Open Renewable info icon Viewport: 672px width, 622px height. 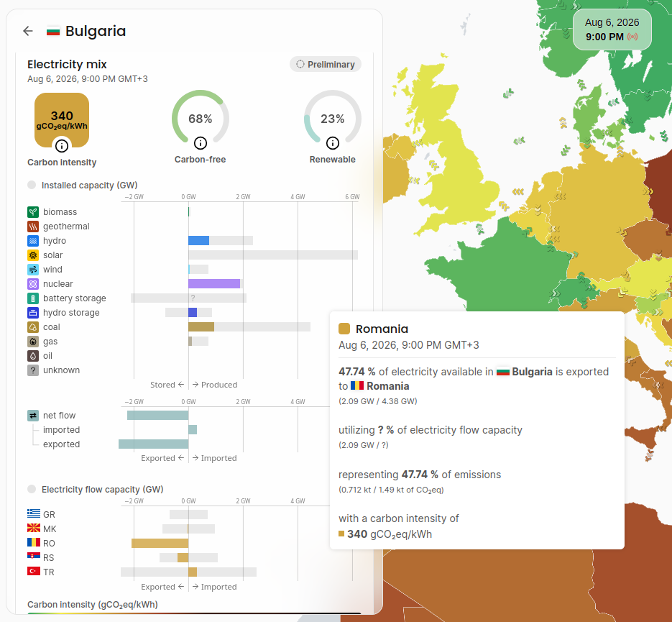pyautogui.click(x=333, y=143)
